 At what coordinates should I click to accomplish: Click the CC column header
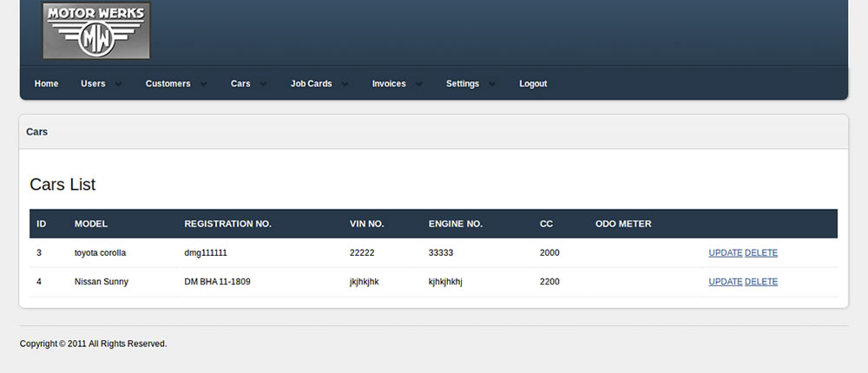click(x=546, y=224)
